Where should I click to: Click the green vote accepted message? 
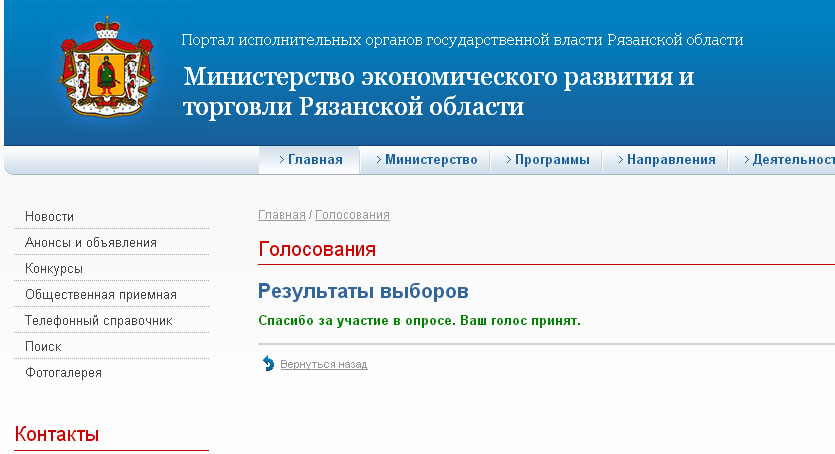point(420,321)
